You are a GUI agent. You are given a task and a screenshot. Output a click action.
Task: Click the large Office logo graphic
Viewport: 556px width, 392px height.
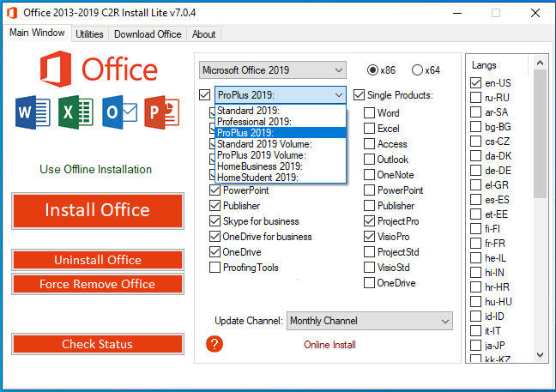coord(99,69)
